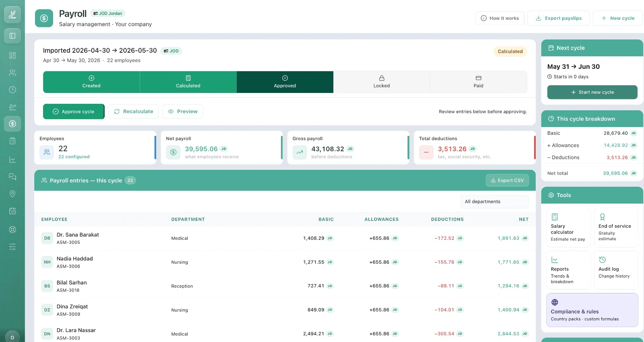The image size is (644, 342).
Task: Open the Reports tool card
Action: (x=568, y=270)
